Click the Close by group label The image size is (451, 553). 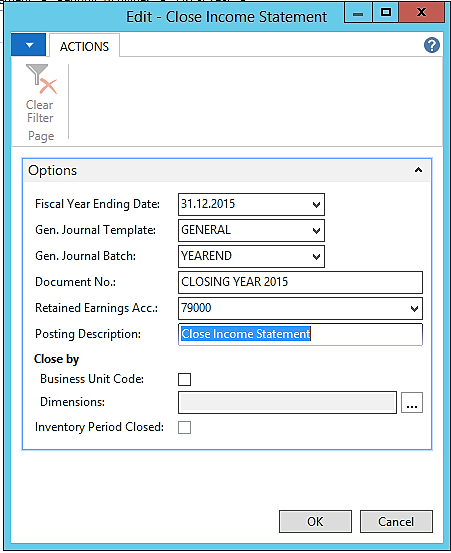tap(56, 359)
